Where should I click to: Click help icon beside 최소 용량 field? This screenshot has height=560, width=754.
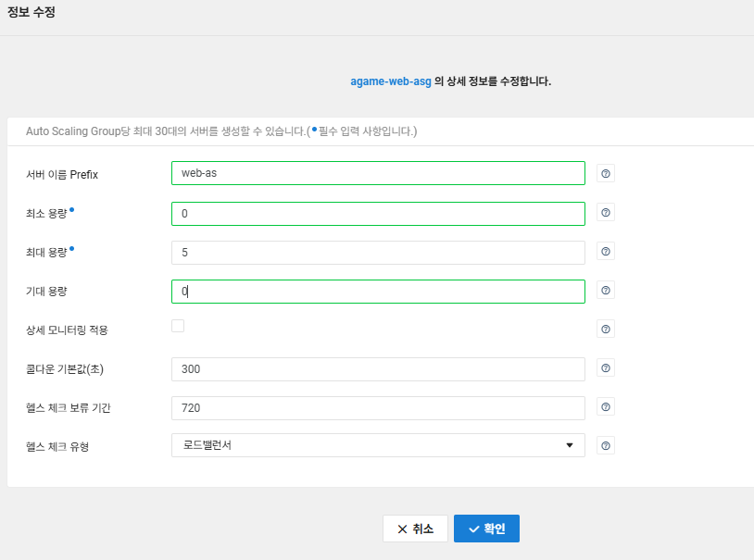[x=606, y=213]
